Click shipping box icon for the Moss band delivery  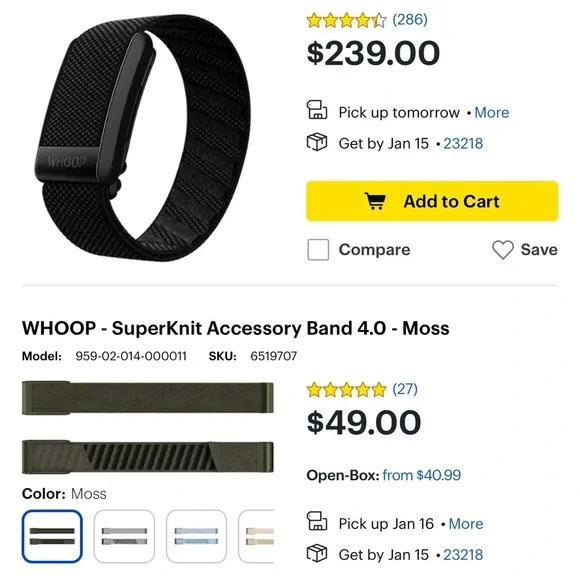[317, 553]
